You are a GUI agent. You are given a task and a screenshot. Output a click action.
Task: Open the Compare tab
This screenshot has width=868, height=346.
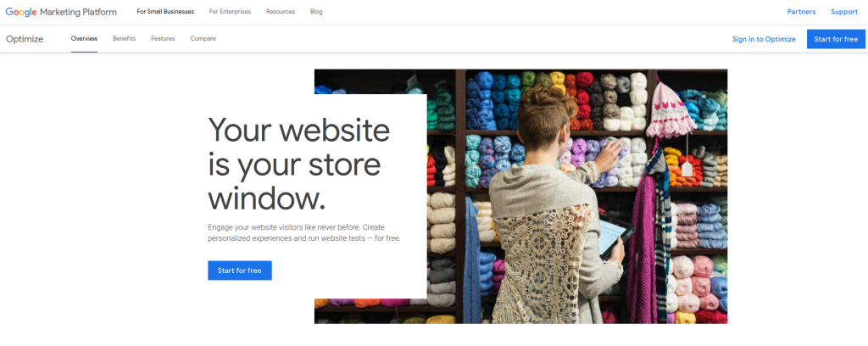point(203,39)
